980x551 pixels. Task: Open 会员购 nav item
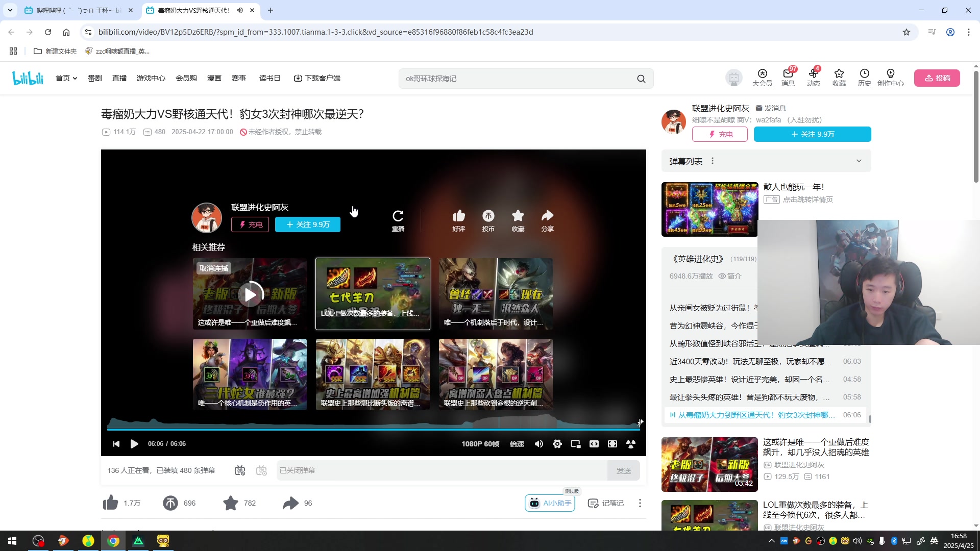pos(186,78)
